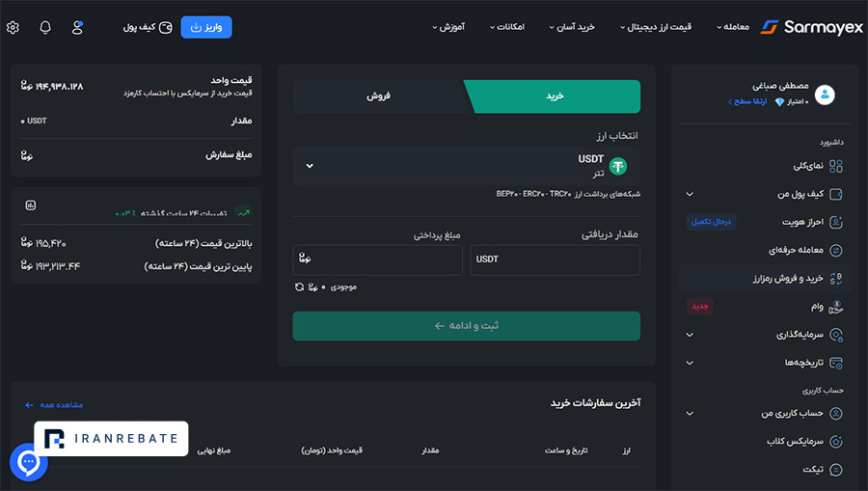868x491 pixels.
Task: Open کیف پول wallet in top bar
Action: pos(148,27)
